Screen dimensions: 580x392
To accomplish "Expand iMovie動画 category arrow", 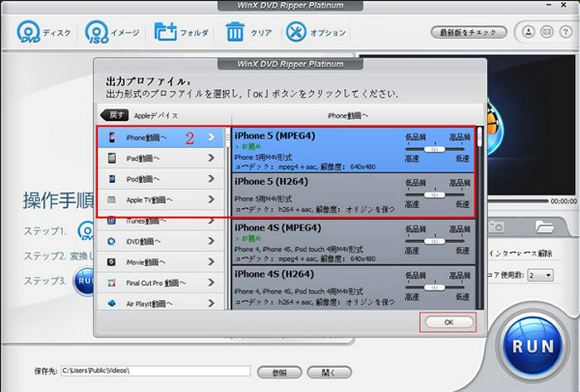I will (x=211, y=261).
